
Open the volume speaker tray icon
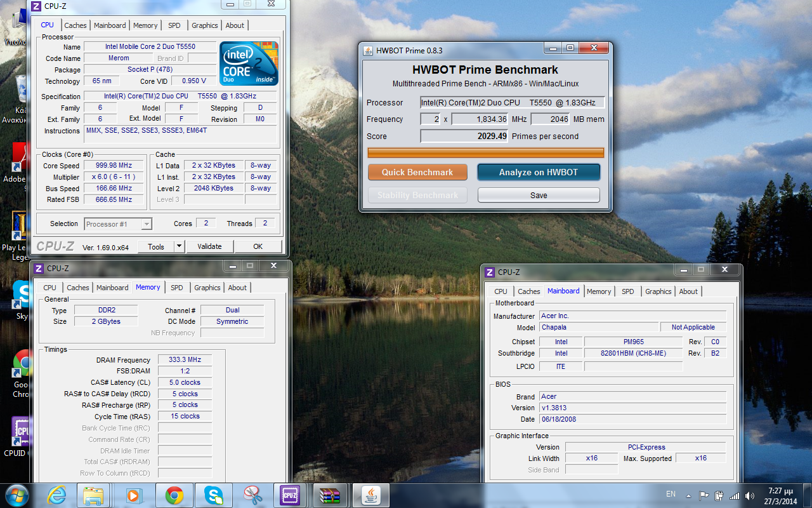[x=750, y=496]
